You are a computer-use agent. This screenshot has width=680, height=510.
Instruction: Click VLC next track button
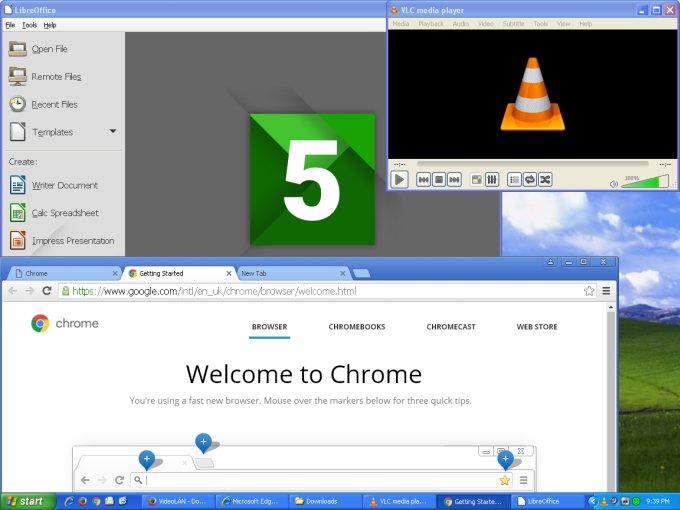tap(454, 180)
